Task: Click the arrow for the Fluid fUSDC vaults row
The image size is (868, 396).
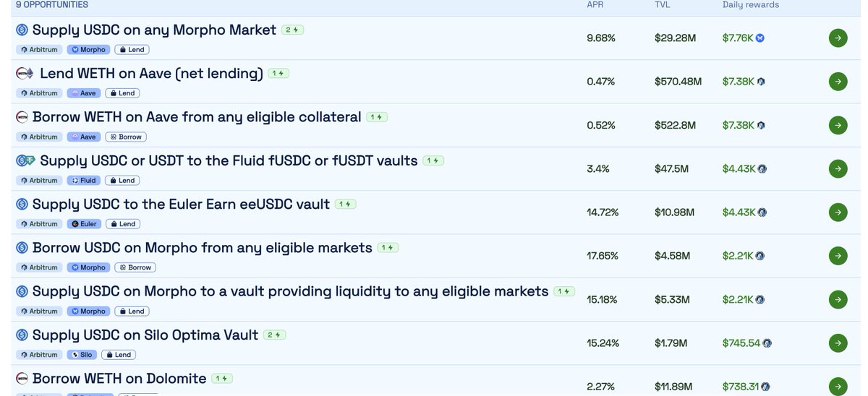Action: coord(838,169)
